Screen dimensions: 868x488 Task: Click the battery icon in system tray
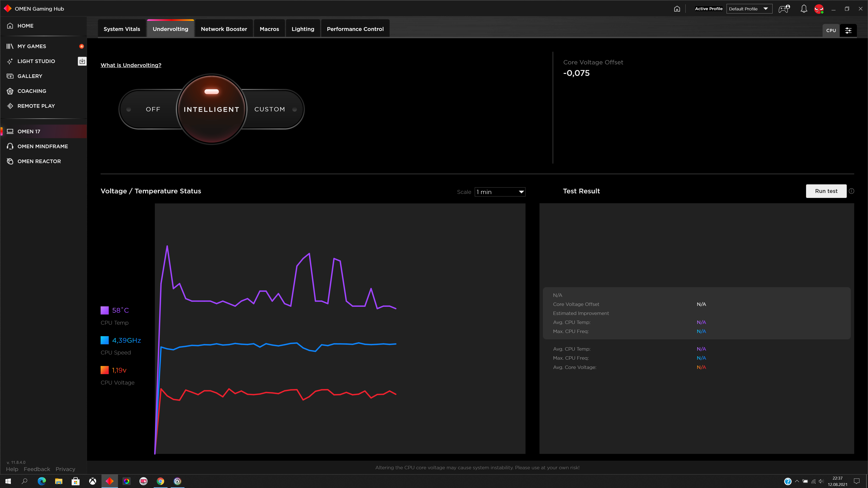(x=805, y=481)
